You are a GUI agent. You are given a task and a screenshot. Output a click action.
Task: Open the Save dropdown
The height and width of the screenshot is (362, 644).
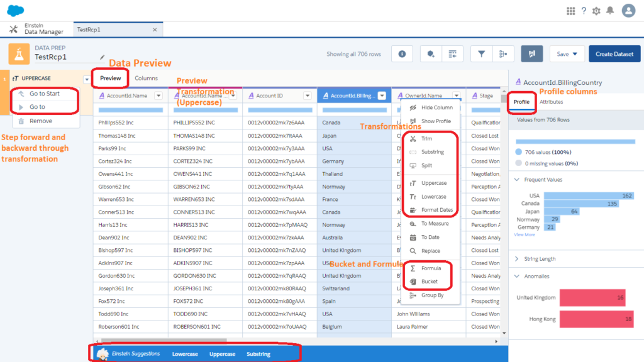[x=567, y=54]
